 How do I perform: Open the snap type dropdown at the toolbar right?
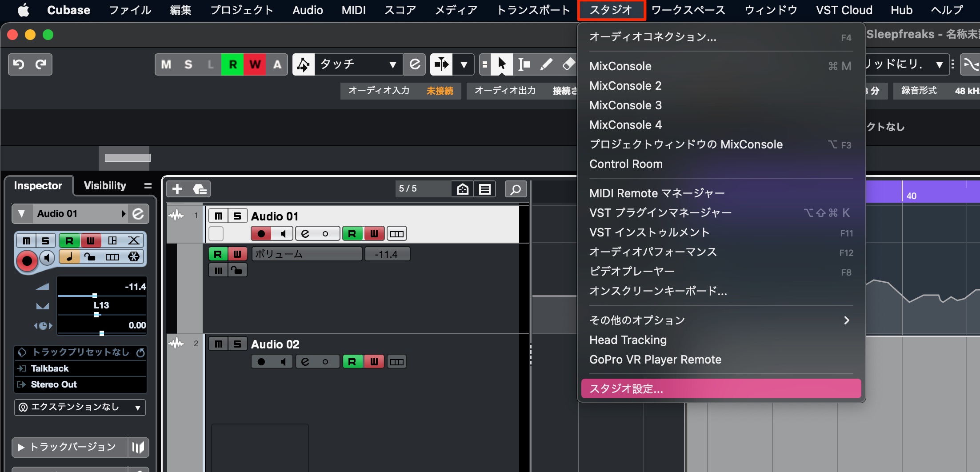(939, 65)
